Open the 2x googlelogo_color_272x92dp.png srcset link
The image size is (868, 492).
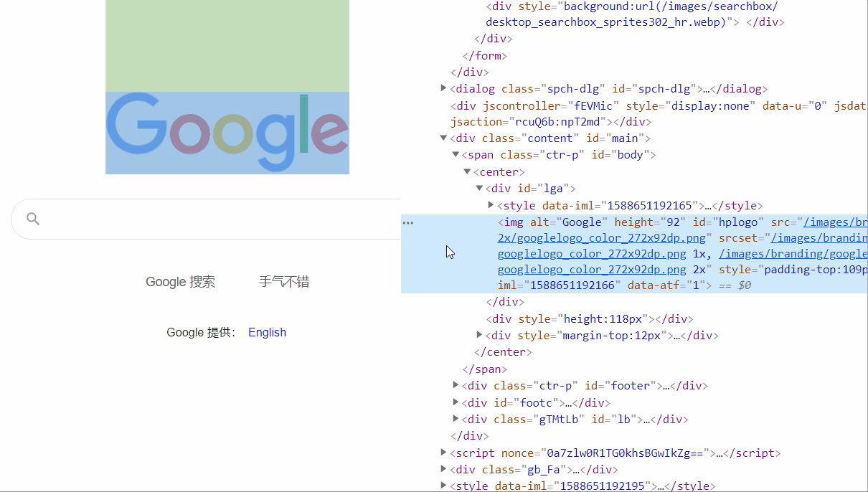tap(592, 270)
